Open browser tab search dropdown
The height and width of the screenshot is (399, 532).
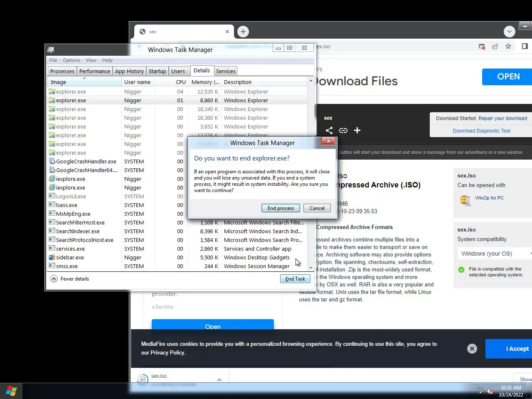[510, 32]
